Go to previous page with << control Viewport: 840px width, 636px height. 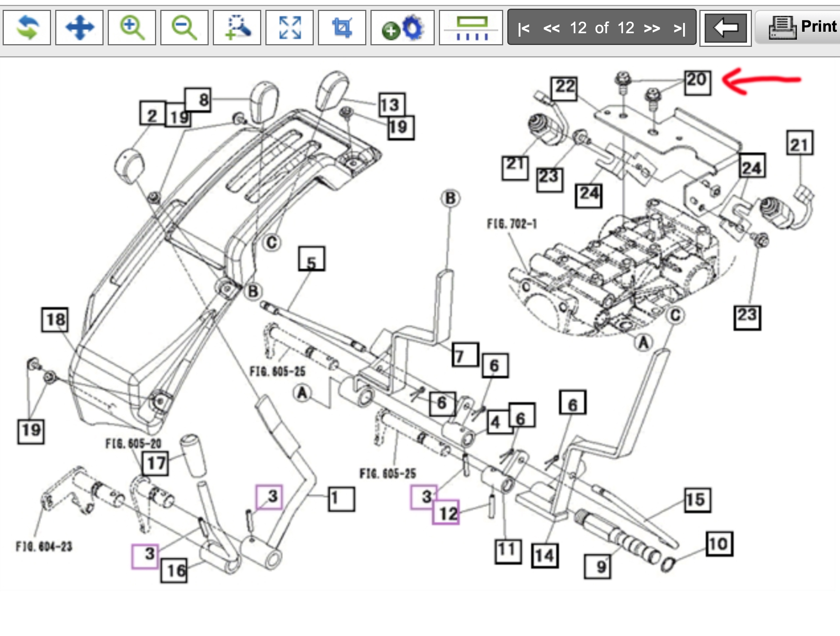pyautogui.click(x=552, y=28)
